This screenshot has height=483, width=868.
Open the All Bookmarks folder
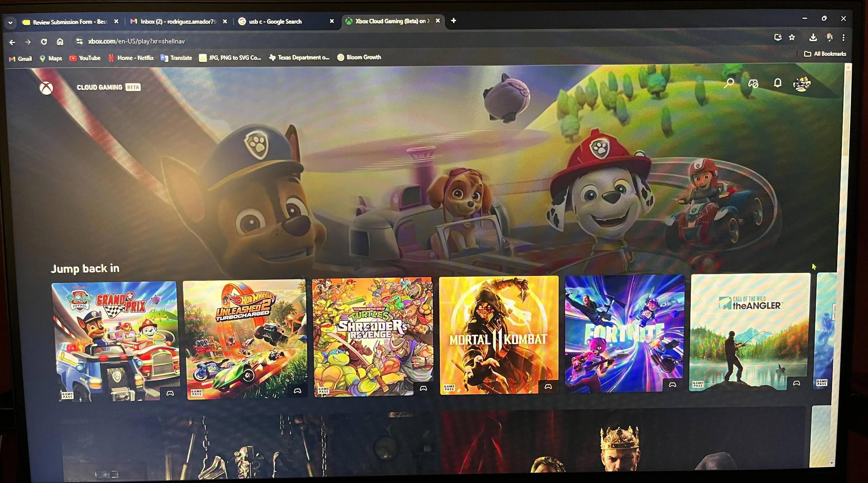[825, 54]
